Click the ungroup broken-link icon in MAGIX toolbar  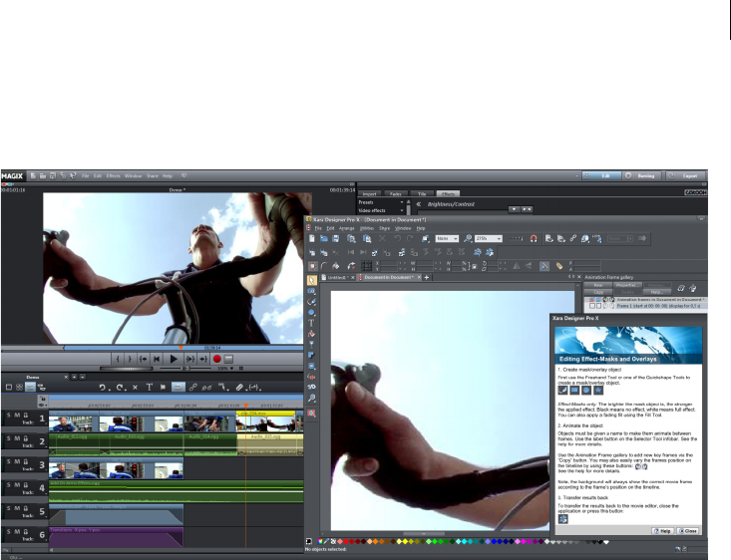[207, 388]
